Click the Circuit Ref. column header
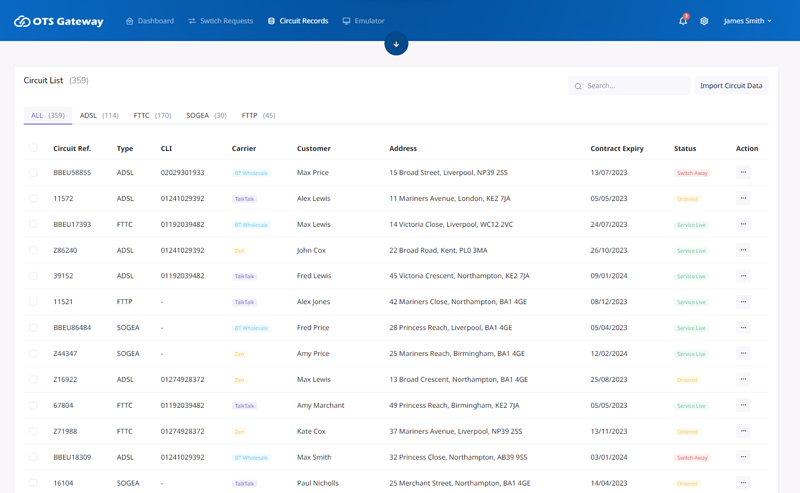The width and height of the screenshot is (800, 493). [72, 149]
